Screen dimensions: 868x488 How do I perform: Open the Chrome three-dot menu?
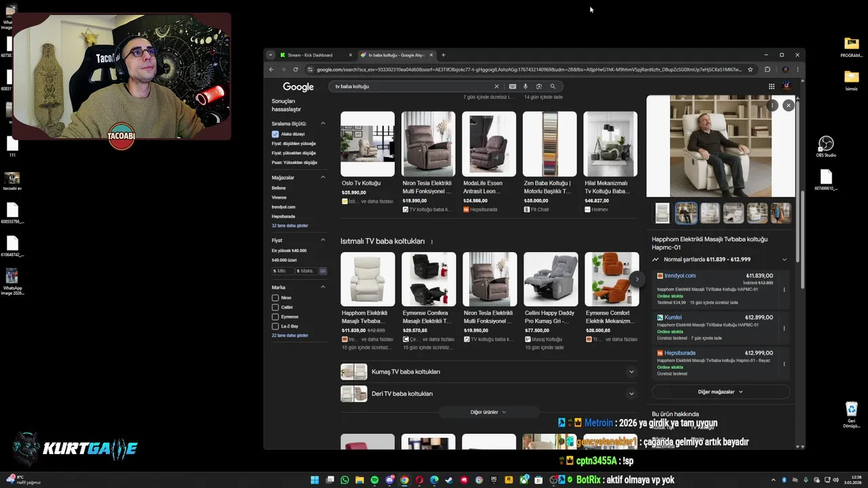click(798, 69)
